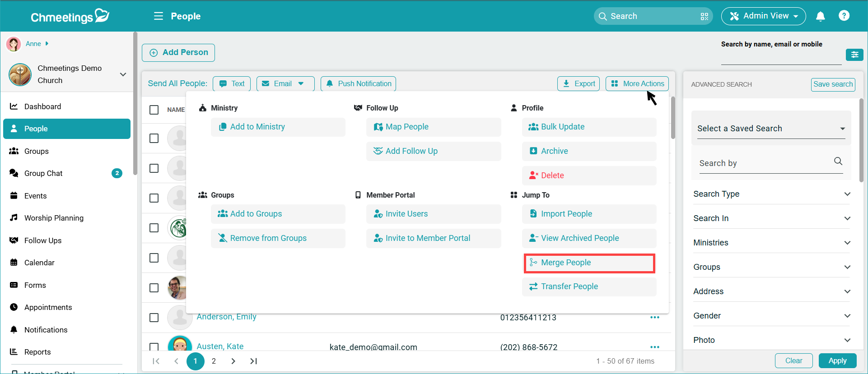The width and height of the screenshot is (868, 374).
Task: Choose Merge People from the actions menu
Action: pos(589,263)
